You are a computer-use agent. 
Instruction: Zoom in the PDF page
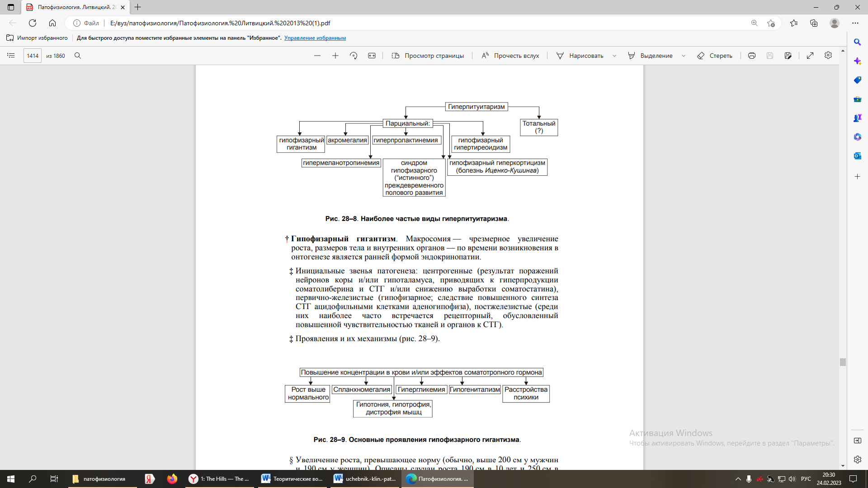pyautogui.click(x=335, y=56)
